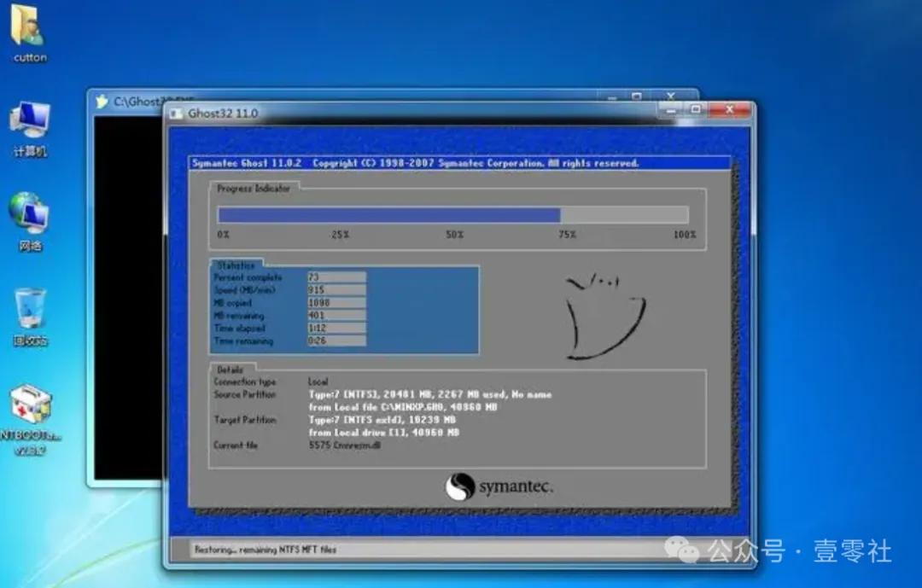Click the 'from Local drive [1]' line
The image size is (922, 588).
tap(384, 432)
